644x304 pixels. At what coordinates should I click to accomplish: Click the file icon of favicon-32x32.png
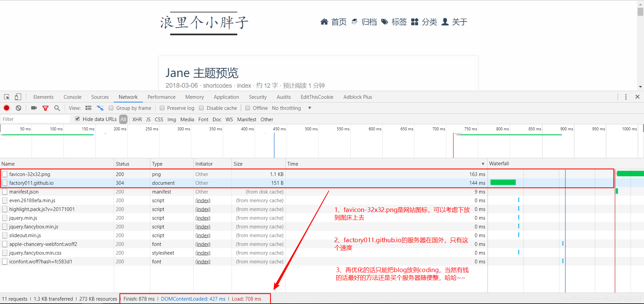(x=5, y=174)
